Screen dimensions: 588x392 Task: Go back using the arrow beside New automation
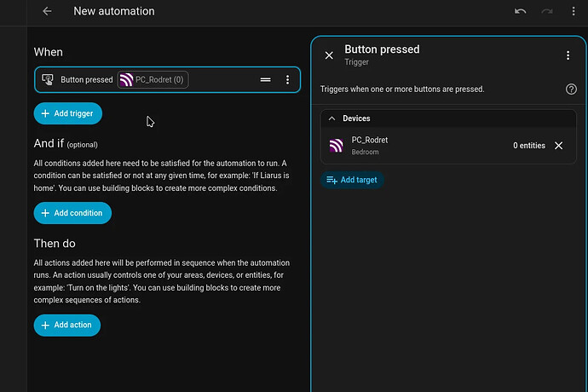click(x=47, y=11)
